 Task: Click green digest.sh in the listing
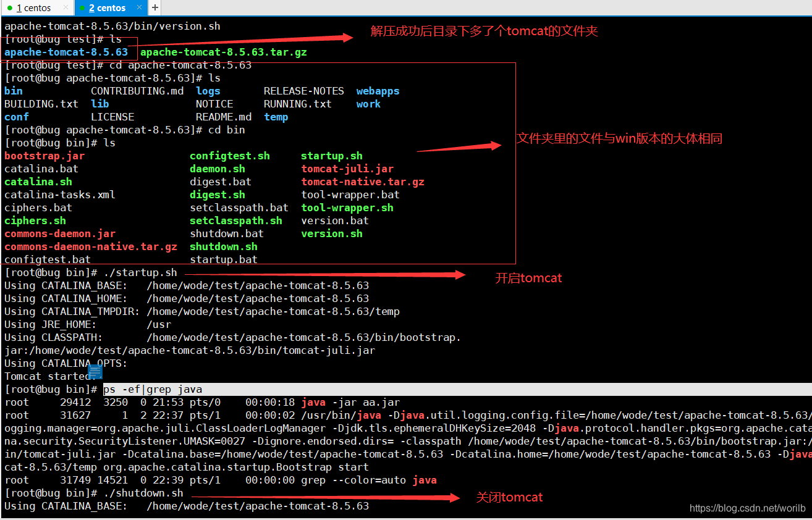218,195
